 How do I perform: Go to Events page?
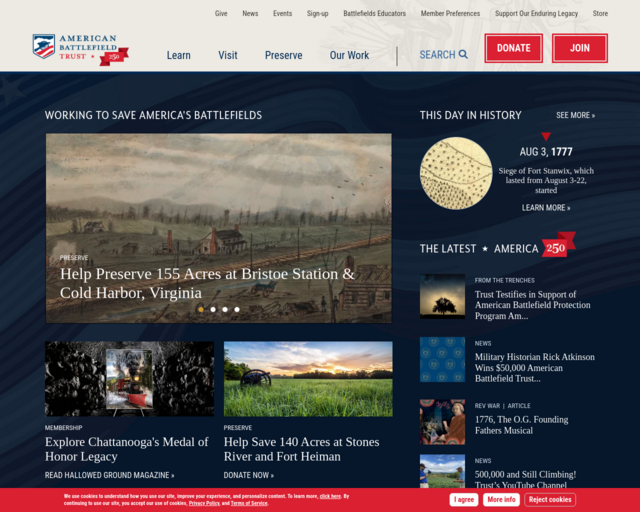click(x=282, y=13)
